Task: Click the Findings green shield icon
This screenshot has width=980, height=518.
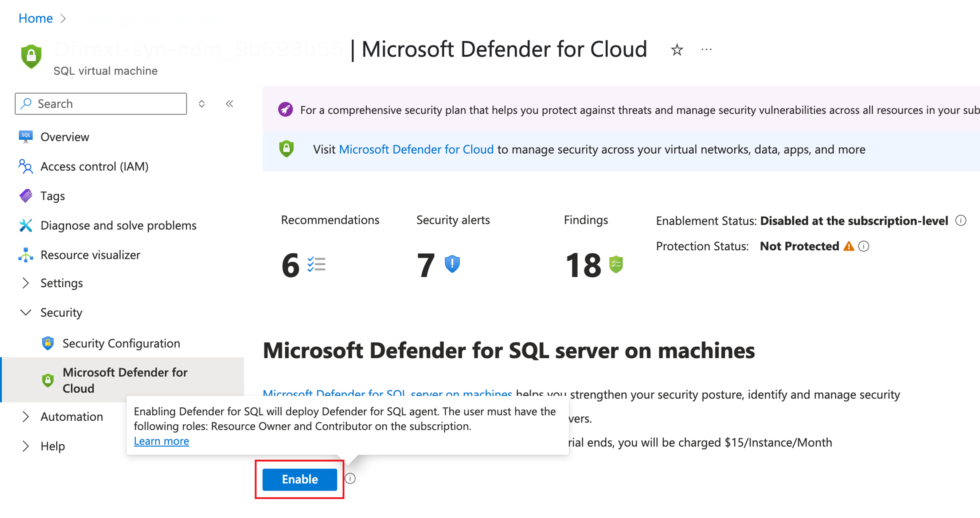Action: click(x=616, y=264)
